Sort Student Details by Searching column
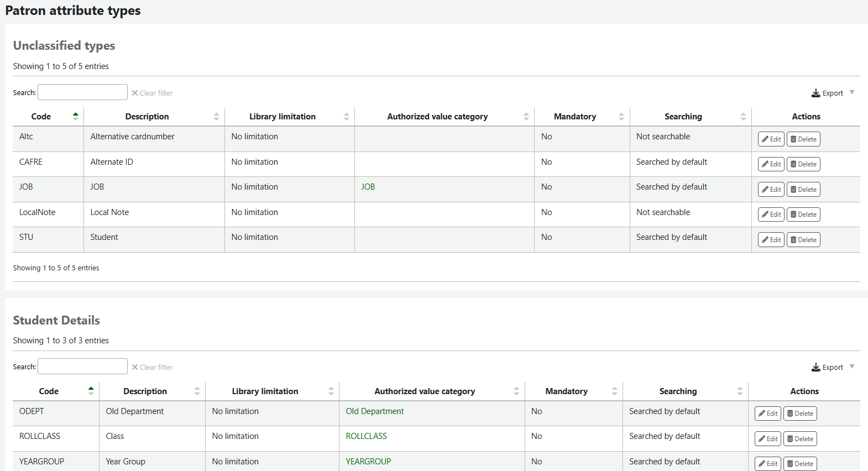868x471 pixels. 678,391
